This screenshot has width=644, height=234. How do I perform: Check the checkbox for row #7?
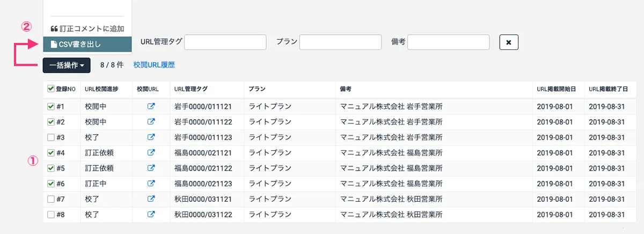[x=51, y=199]
